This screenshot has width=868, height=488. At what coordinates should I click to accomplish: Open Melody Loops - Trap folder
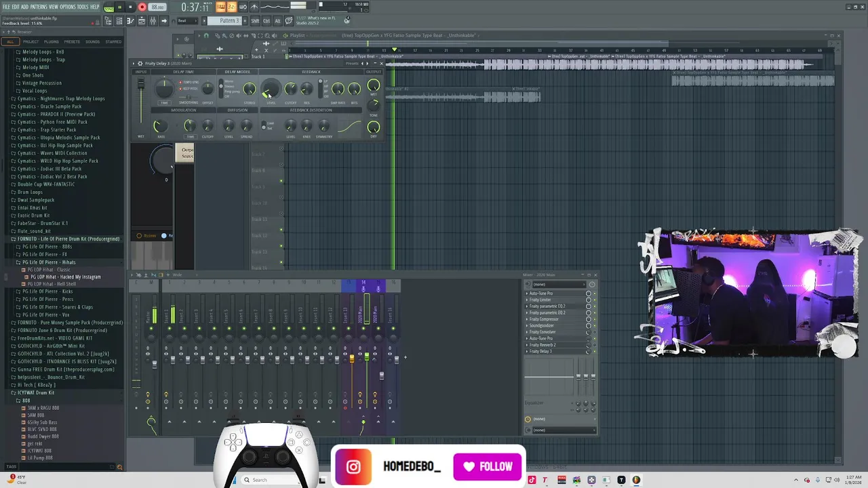click(x=43, y=60)
